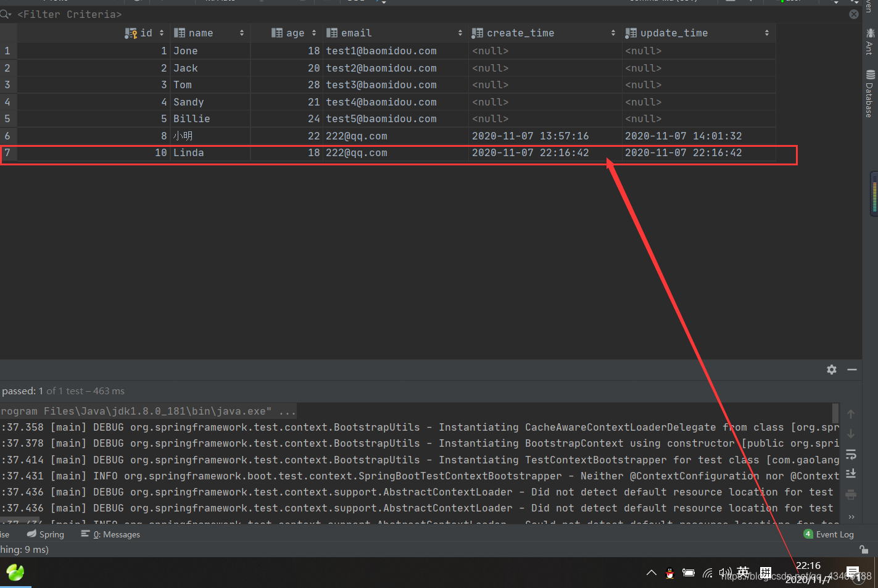Clear the filter criteria with the X icon
This screenshot has width=878, height=588.
coord(854,14)
